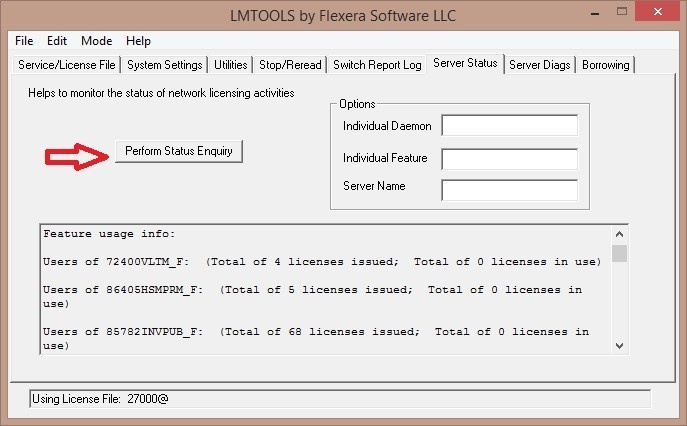Switch to the Borrowing tab
Screen dimensions: 687x426
point(606,65)
